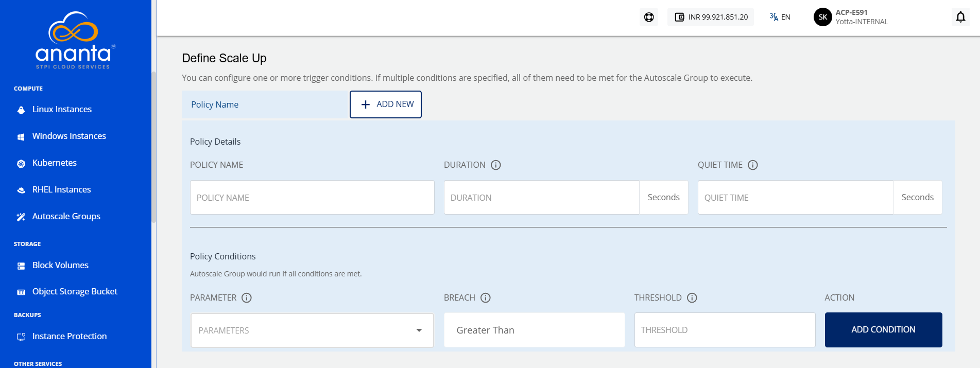
Task: Show Parameter info tooltip icon
Action: click(x=247, y=297)
